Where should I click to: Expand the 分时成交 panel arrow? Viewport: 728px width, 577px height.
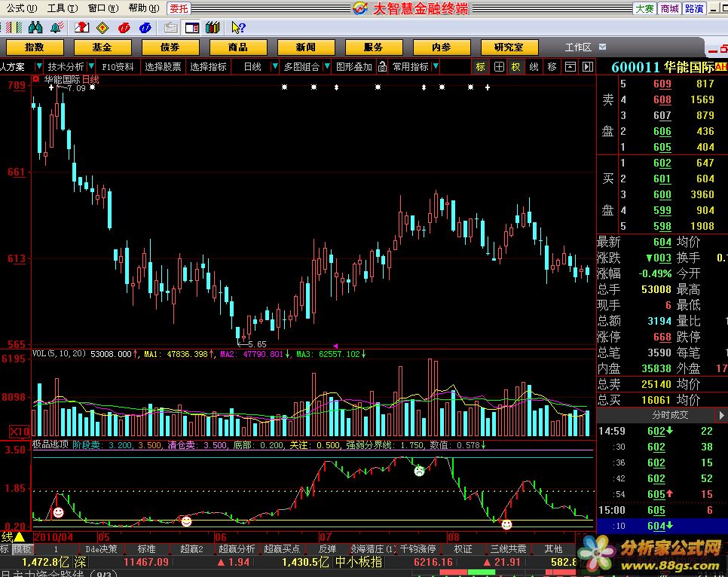pos(721,415)
